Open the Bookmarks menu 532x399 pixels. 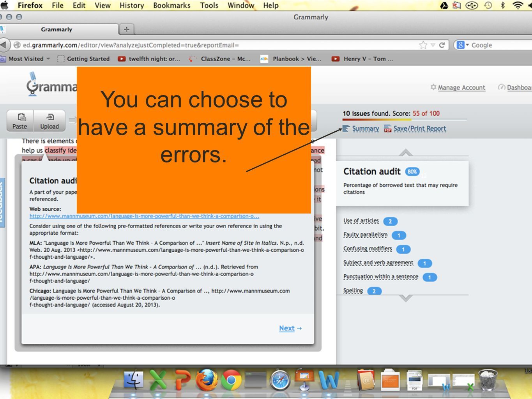172,5
